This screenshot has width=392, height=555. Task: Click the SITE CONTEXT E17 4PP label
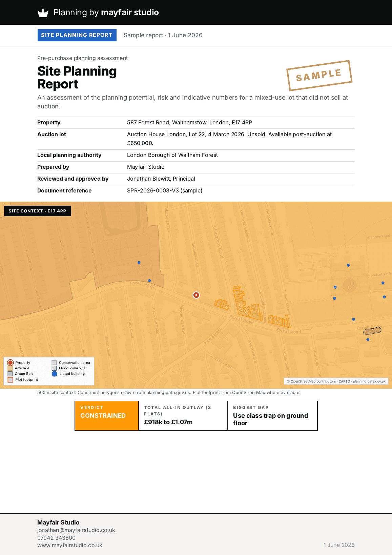point(37,211)
